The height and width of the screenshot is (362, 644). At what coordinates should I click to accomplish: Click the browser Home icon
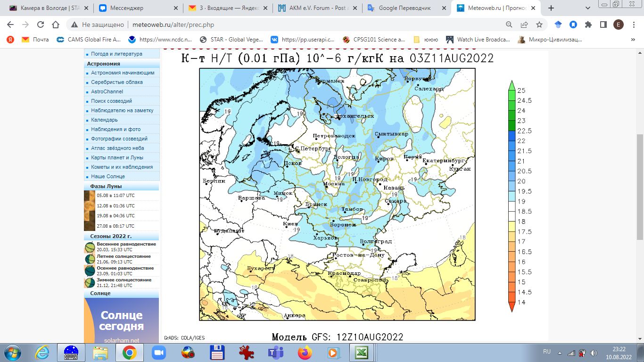pyautogui.click(x=56, y=25)
